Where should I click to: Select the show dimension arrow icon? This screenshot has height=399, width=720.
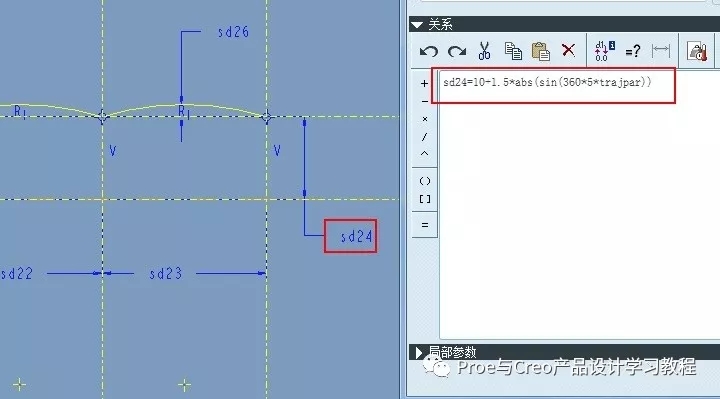coord(661,51)
